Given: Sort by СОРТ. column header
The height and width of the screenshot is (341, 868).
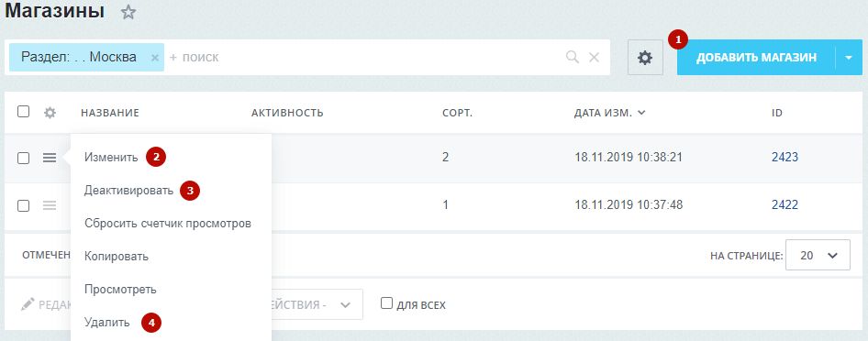Looking at the screenshot, I should click(457, 113).
